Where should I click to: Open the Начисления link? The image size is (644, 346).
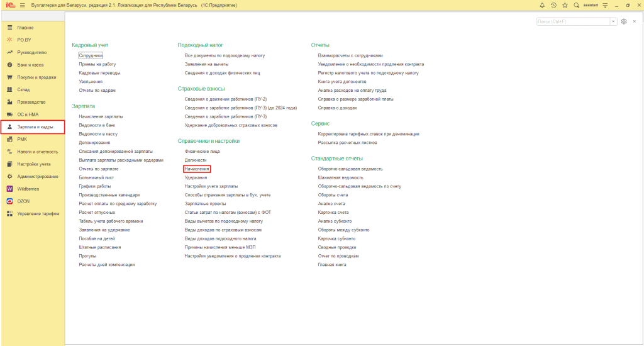[x=197, y=169]
